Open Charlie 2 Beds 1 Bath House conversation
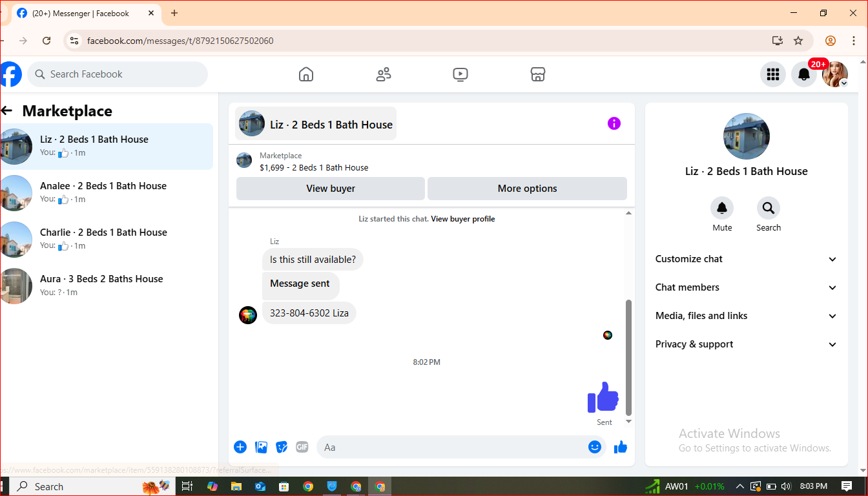Screen dimensions: 868x496 tap(107, 240)
